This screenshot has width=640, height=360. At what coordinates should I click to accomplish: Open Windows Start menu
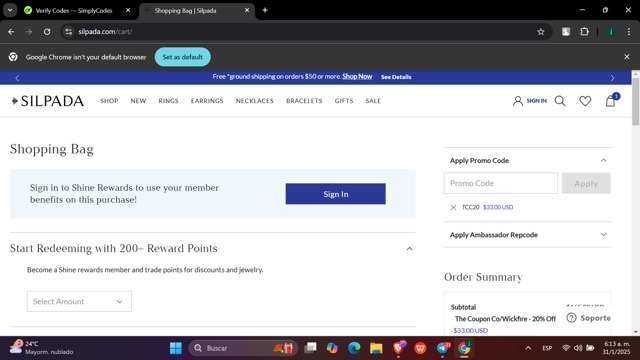tap(176, 348)
